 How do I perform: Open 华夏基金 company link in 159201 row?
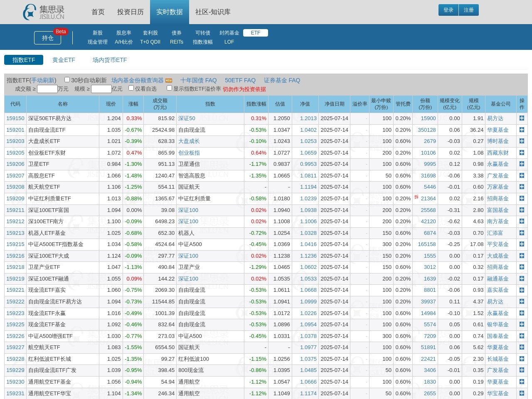pyautogui.click(x=498, y=130)
